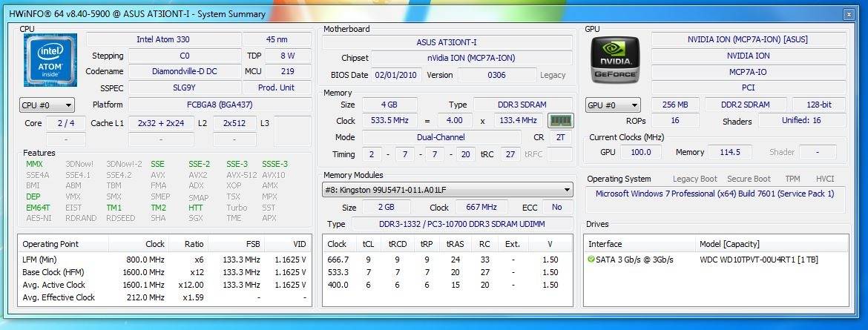868x330 pixels.
Task: Click the Cache L1 2x32 + 2x24 value
Action: tap(161, 123)
